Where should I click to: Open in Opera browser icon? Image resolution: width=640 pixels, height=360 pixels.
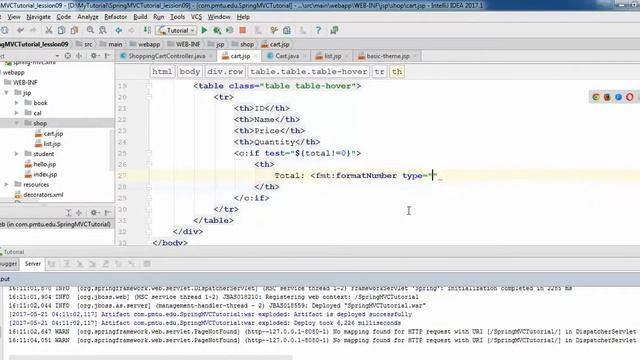click(630, 97)
